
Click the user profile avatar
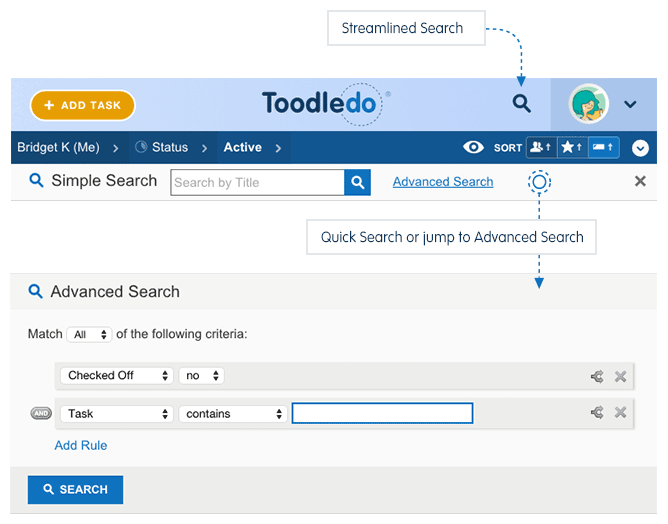pyautogui.click(x=589, y=104)
